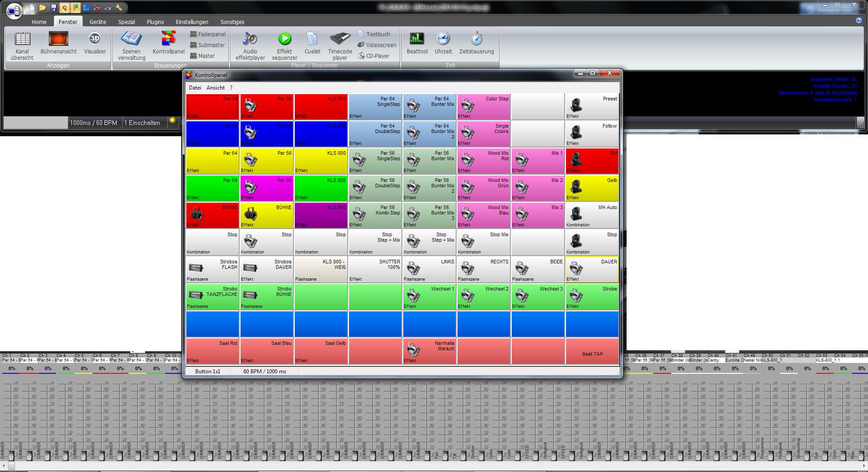Open the PC_DIMMER application menu orb
The image size is (868, 472).
(14, 10)
